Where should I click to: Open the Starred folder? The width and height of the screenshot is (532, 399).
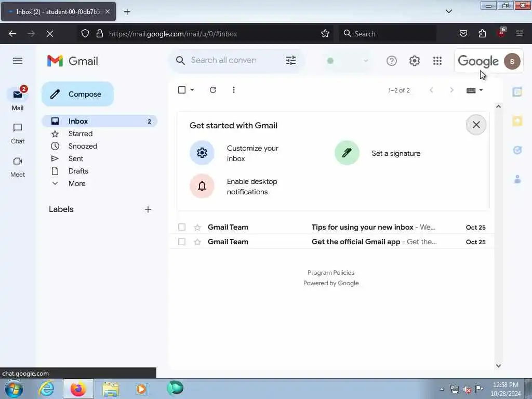tap(81, 134)
